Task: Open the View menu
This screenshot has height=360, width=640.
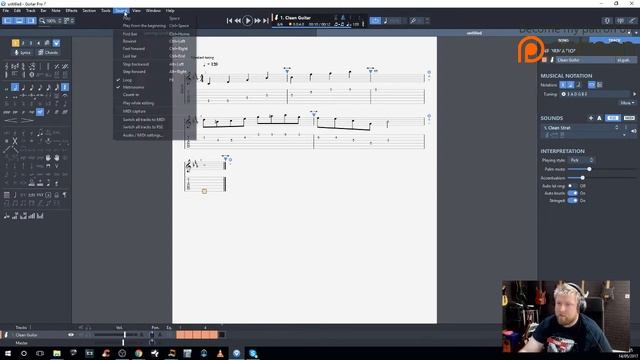Action: click(x=136, y=11)
